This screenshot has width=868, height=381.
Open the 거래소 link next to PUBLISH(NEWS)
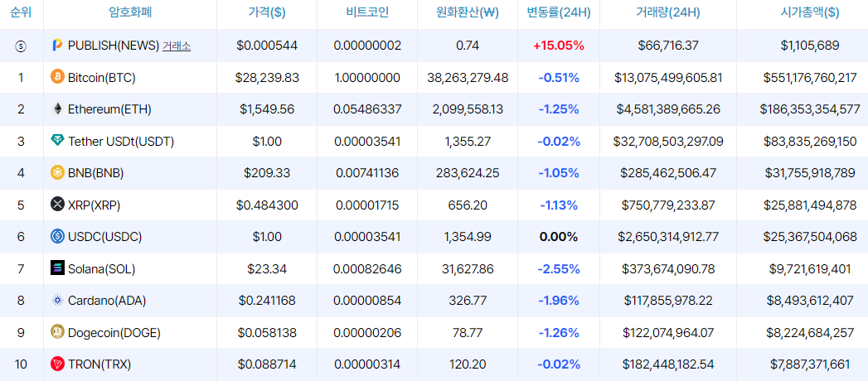[x=176, y=46]
